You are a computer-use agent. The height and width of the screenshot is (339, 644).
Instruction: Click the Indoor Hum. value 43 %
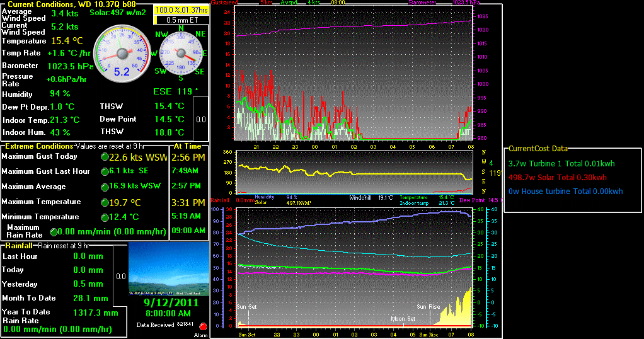pyautogui.click(x=60, y=133)
